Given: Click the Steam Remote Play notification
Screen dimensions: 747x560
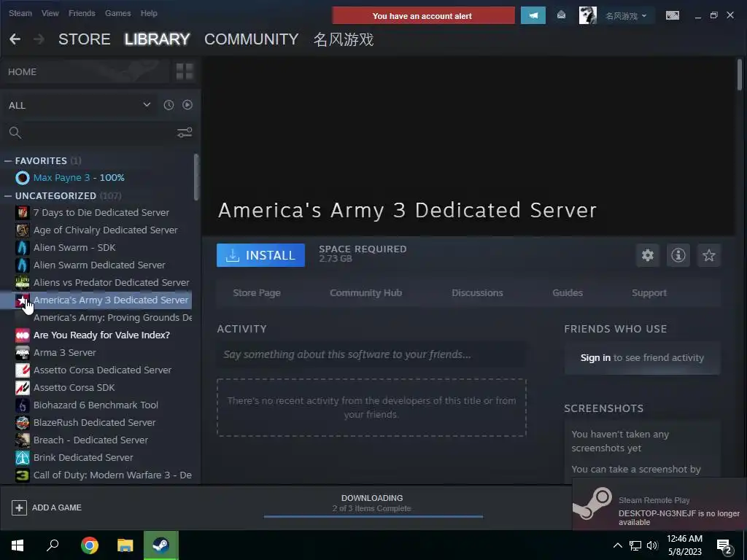Looking at the screenshot, I should [659, 505].
